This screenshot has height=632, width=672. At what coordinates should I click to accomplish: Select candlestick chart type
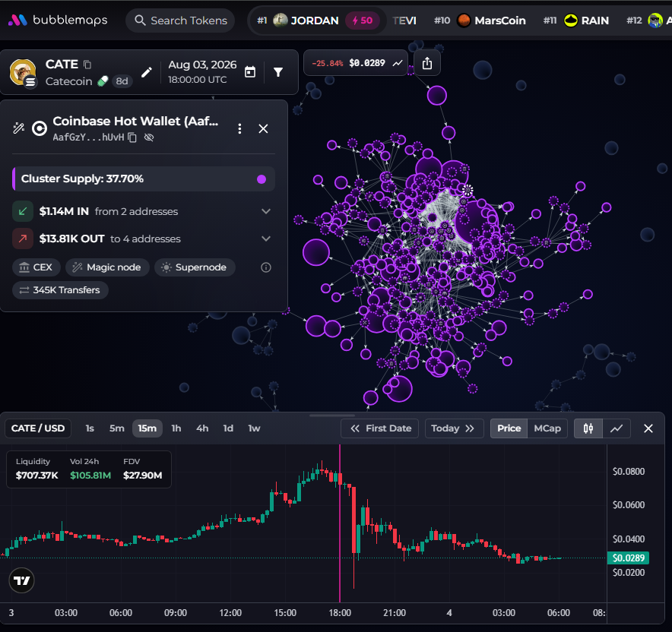point(588,428)
